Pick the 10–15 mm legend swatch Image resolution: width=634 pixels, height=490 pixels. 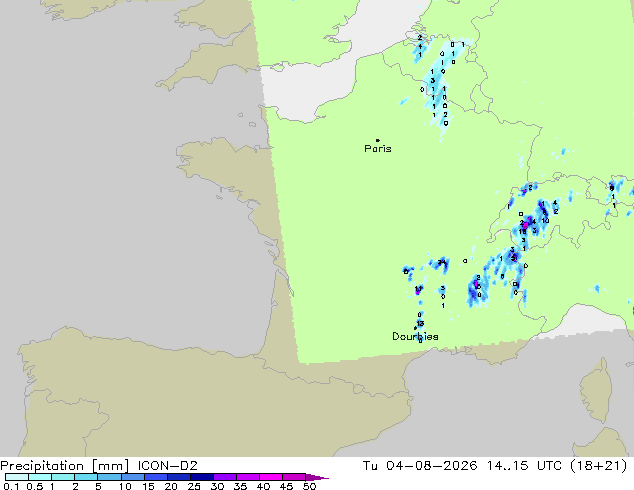tap(132, 477)
